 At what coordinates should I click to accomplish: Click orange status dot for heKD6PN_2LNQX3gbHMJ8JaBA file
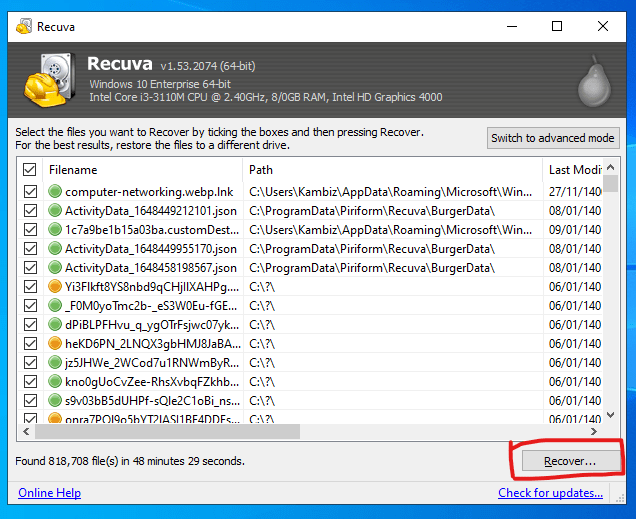point(55,343)
